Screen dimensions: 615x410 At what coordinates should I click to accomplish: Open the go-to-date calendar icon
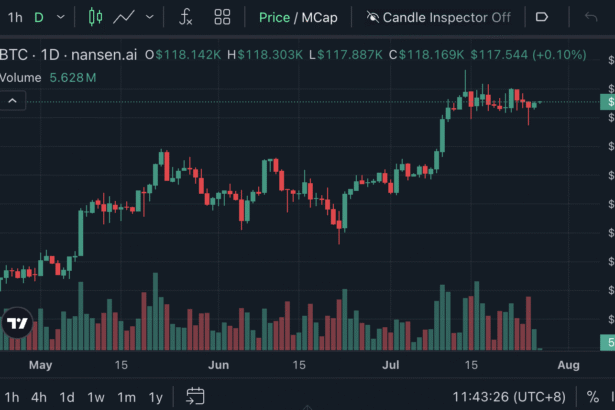coord(195,396)
